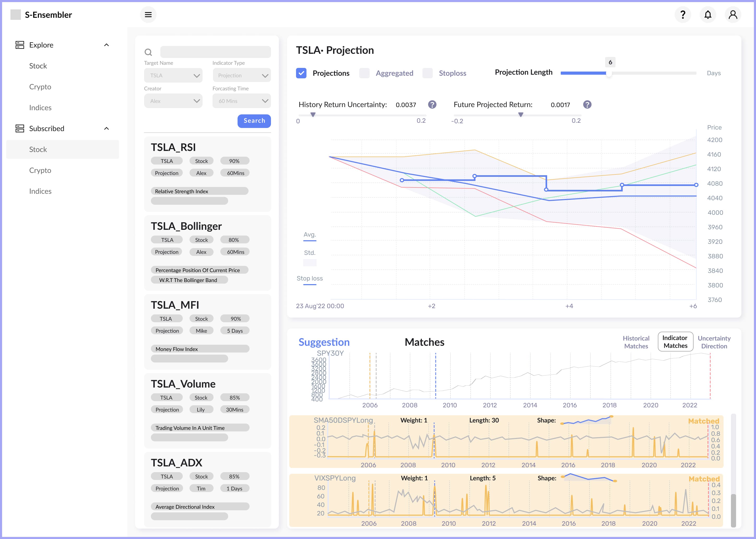Click the S-Ensembler logo square
This screenshot has width=756, height=539.
[16, 15]
